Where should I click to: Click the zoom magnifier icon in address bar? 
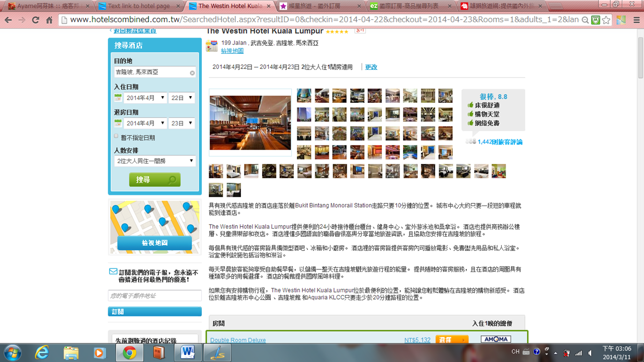585,20
